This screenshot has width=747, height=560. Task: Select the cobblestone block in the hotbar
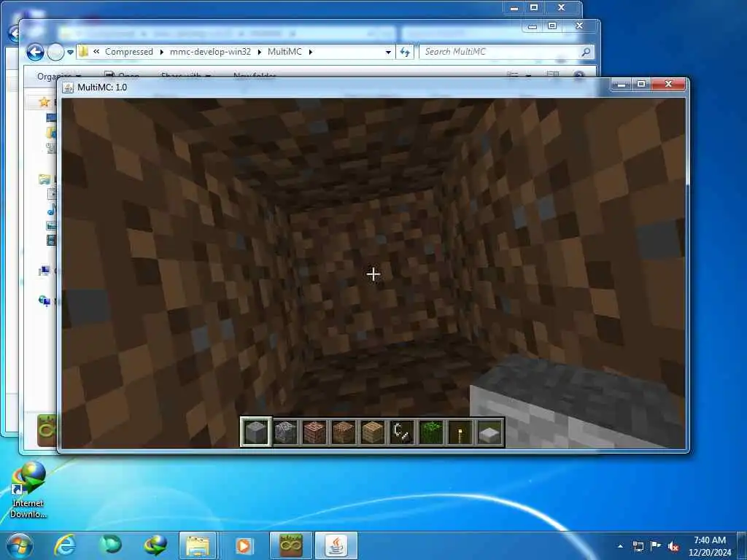(x=285, y=432)
